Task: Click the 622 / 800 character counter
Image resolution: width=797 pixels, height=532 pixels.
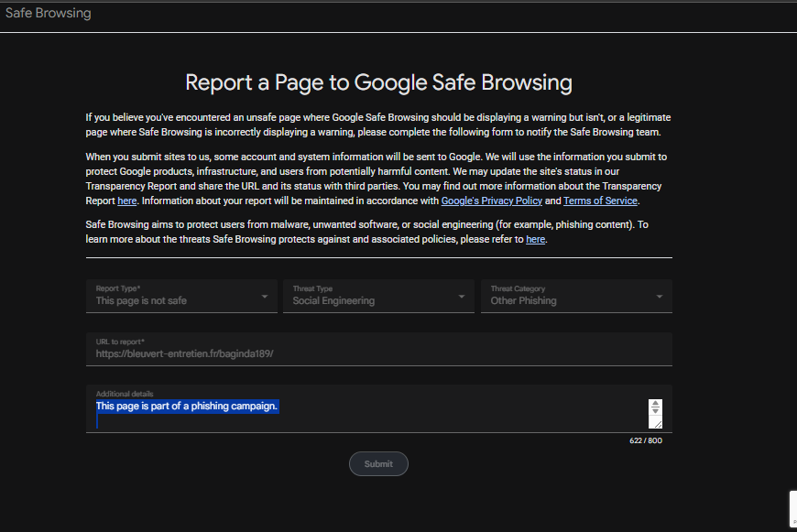Action: click(x=646, y=440)
